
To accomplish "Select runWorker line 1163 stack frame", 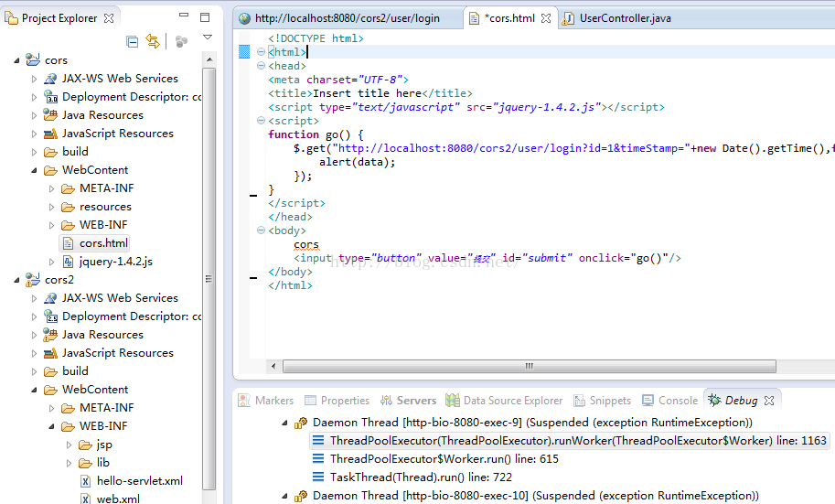I will [x=570, y=441].
